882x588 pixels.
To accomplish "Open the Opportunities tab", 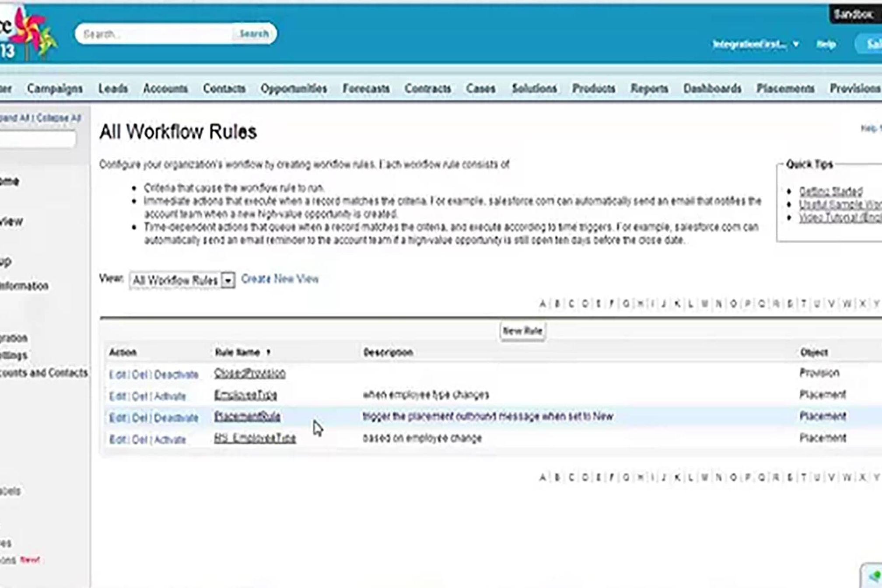I will pyautogui.click(x=294, y=88).
